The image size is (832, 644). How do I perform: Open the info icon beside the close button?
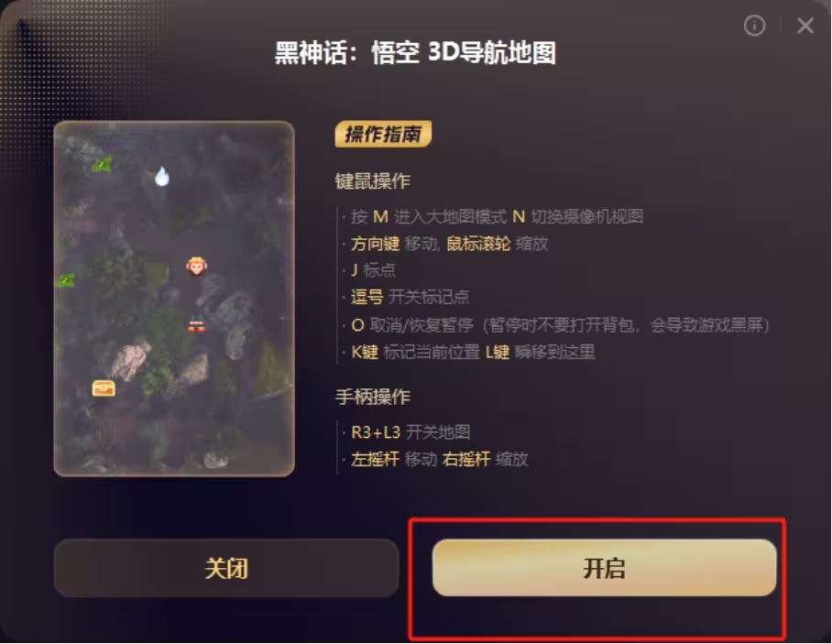pos(754,25)
